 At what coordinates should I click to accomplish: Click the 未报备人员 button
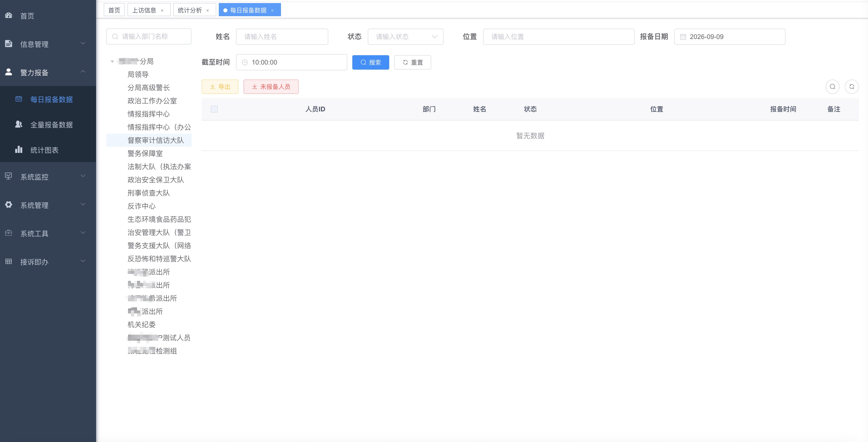point(271,87)
